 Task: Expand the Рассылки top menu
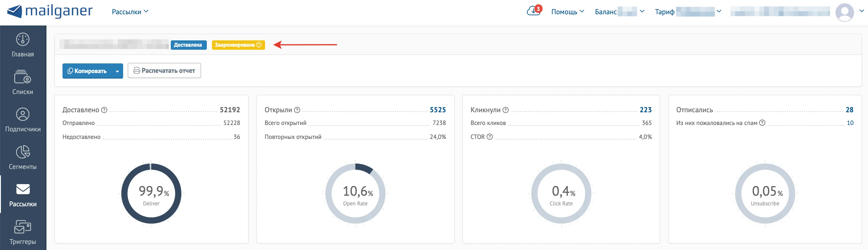coord(130,12)
